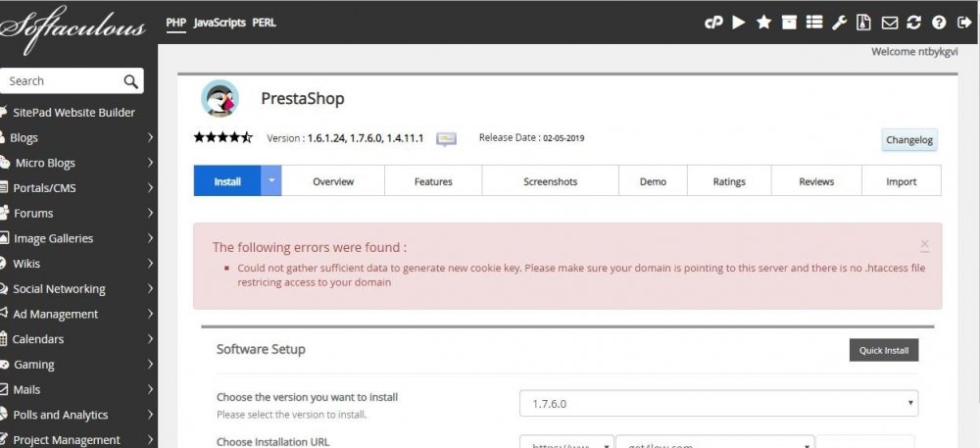Go to cPanel via the cP icon
The height and width of the screenshot is (448, 980).
tap(713, 23)
